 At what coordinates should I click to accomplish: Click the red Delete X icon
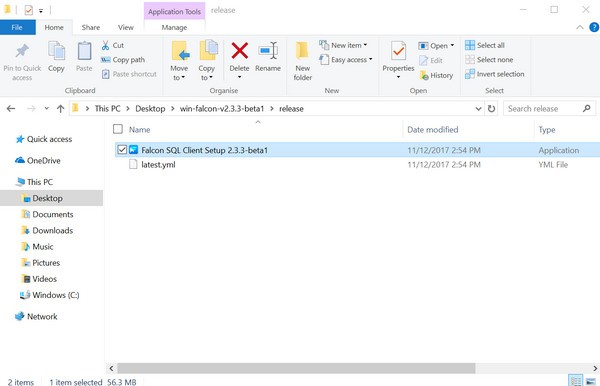(x=240, y=51)
